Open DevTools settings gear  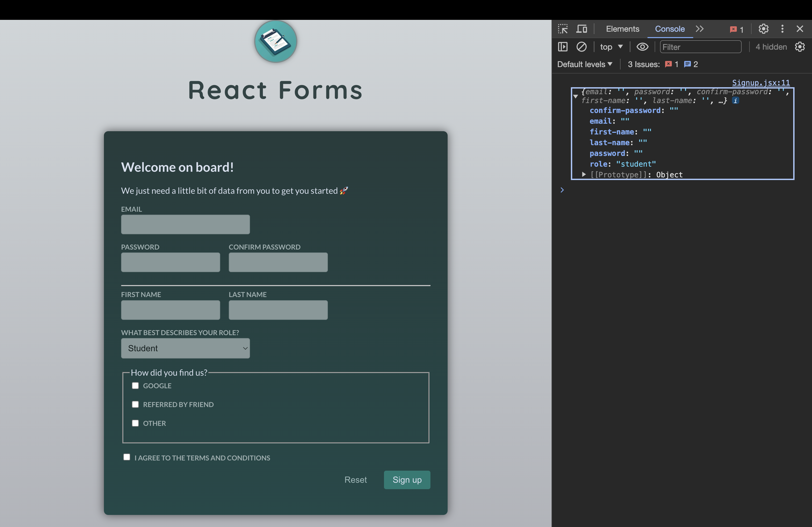pyautogui.click(x=763, y=29)
